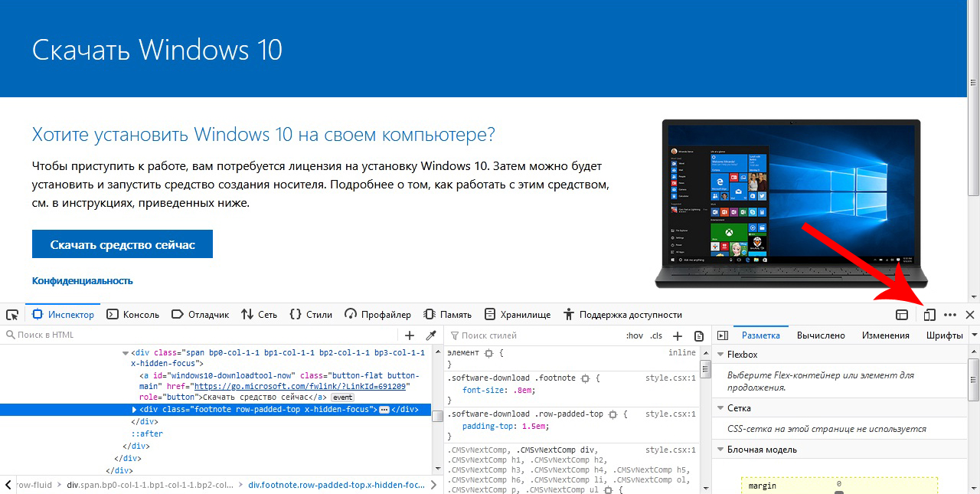Focus the Поиск стилей filter field
Viewport: 980px width, 494px height.
click(x=532, y=335)
